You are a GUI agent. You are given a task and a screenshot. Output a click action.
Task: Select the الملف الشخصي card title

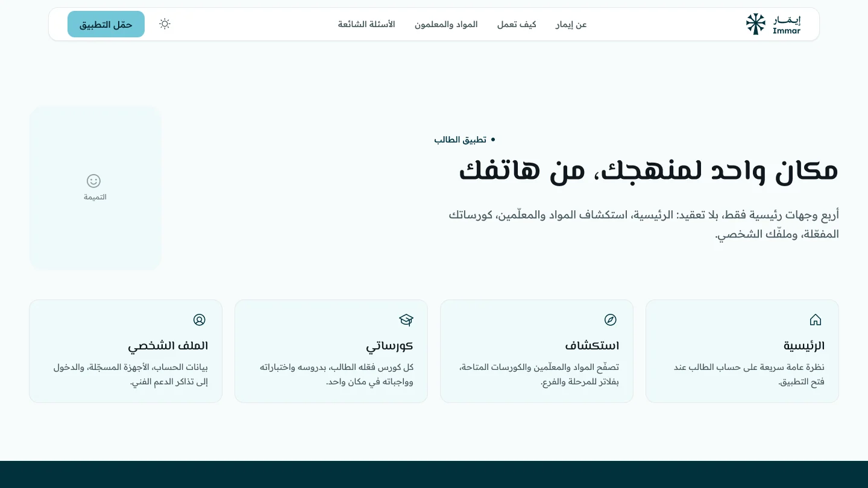pos(168,346)
